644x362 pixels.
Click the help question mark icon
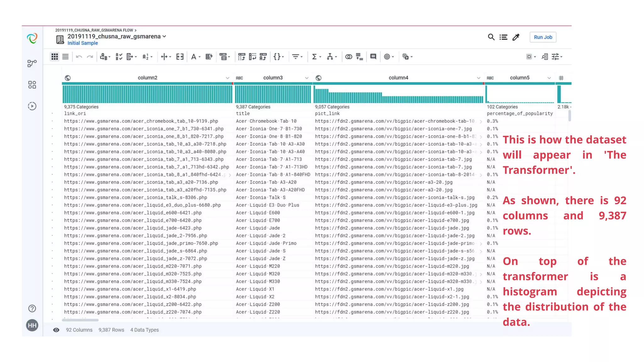32,309
